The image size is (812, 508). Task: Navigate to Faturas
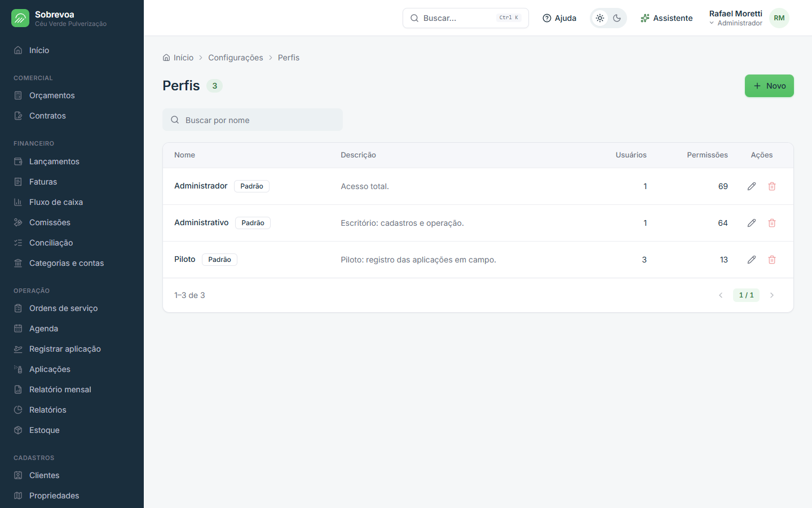72,182
